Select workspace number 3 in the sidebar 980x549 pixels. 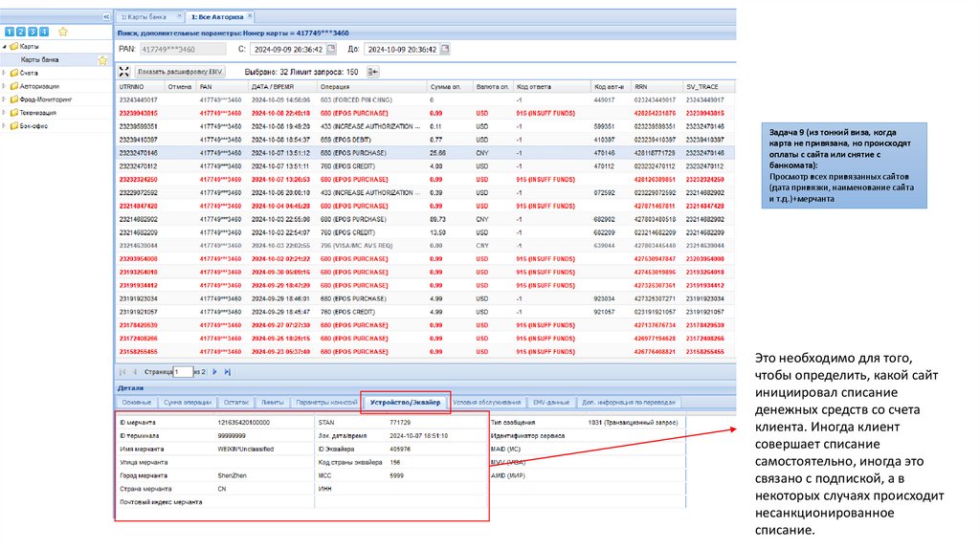[32, 31]
